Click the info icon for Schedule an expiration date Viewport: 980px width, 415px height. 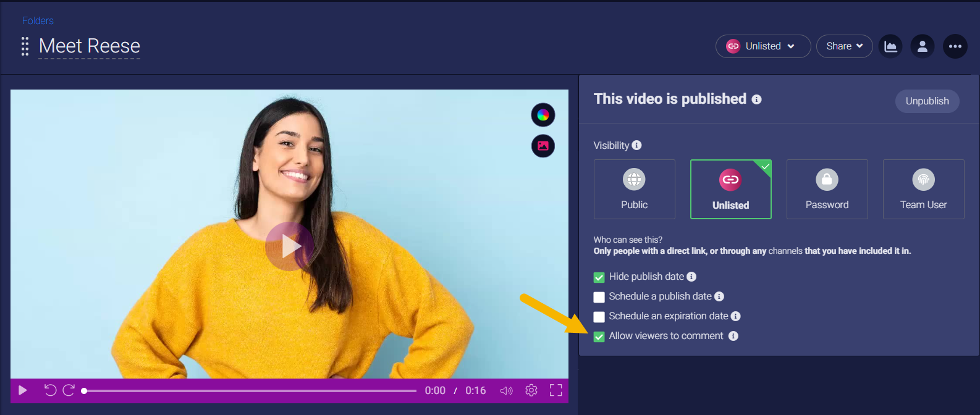735,316
